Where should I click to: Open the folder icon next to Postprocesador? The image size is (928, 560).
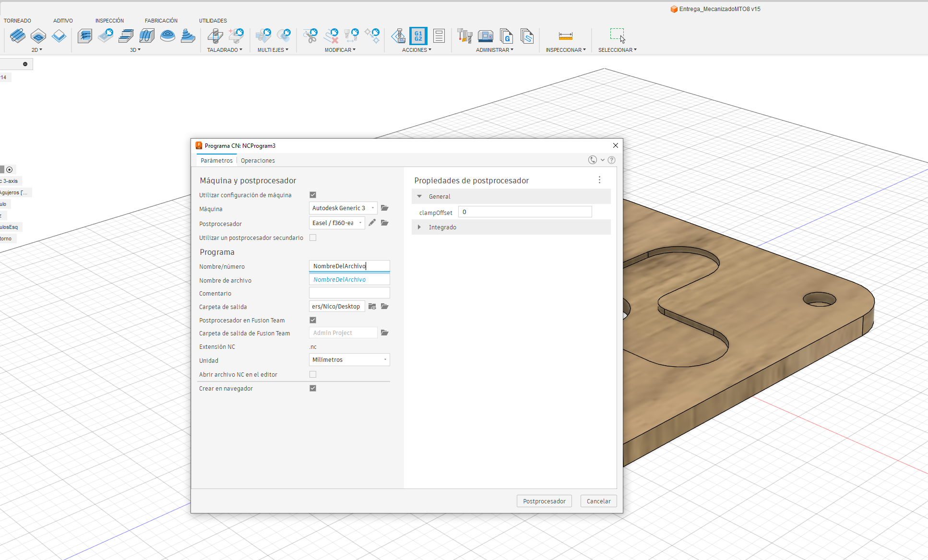point(384,223)
